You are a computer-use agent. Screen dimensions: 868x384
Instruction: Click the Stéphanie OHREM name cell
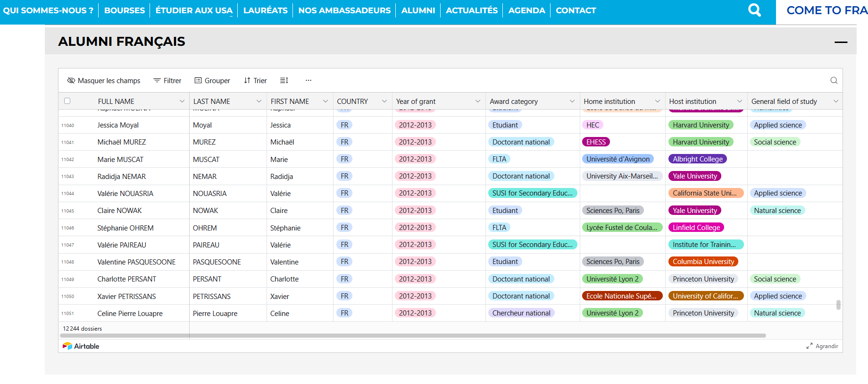(125, 228)
